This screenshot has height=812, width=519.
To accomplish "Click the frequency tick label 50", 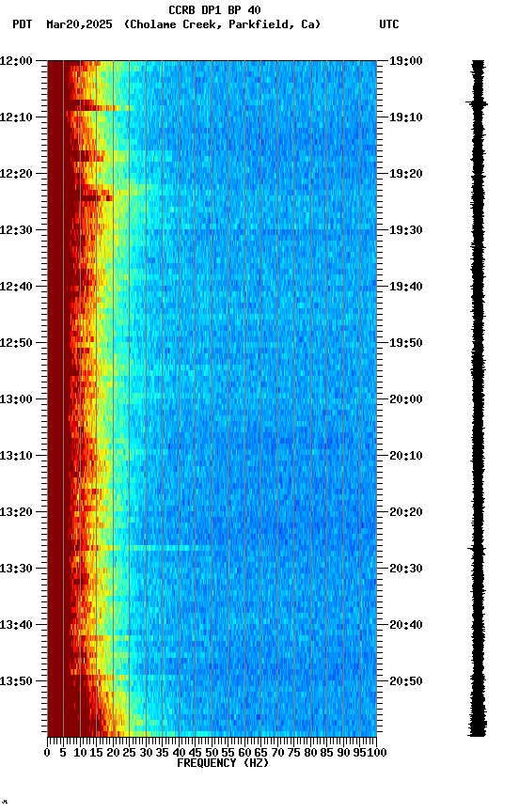I will pyautogui.click(x=212, y=753).
